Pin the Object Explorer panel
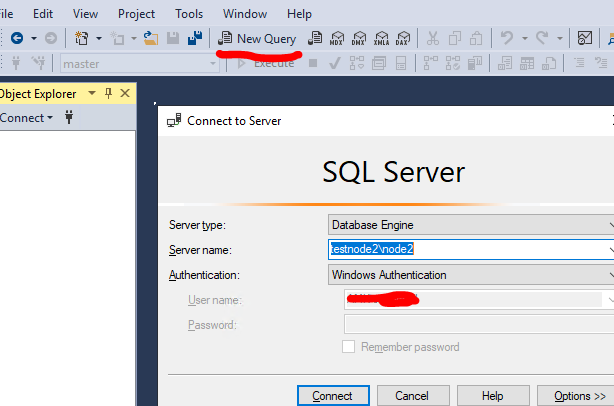Viewport: 614px width, 406px height. pyautogui.click(x=108, y=93)
